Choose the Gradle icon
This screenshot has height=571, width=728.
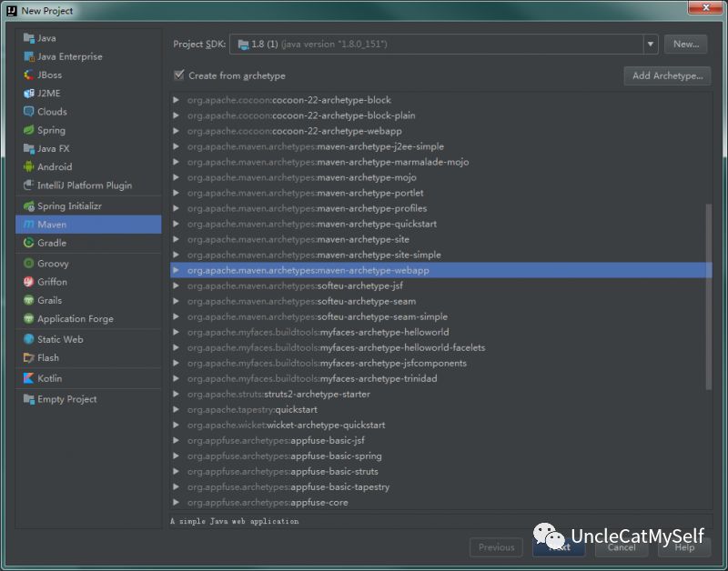coord(29,243)
